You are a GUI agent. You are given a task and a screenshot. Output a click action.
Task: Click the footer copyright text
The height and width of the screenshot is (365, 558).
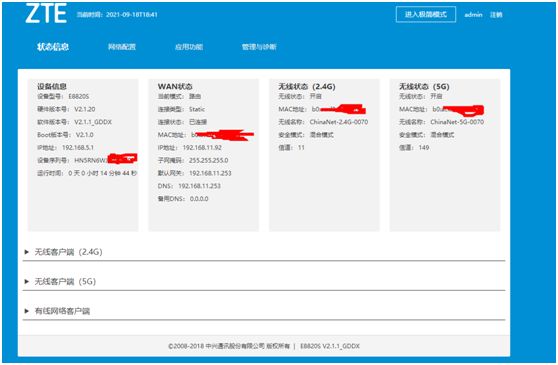click(264, 346)
